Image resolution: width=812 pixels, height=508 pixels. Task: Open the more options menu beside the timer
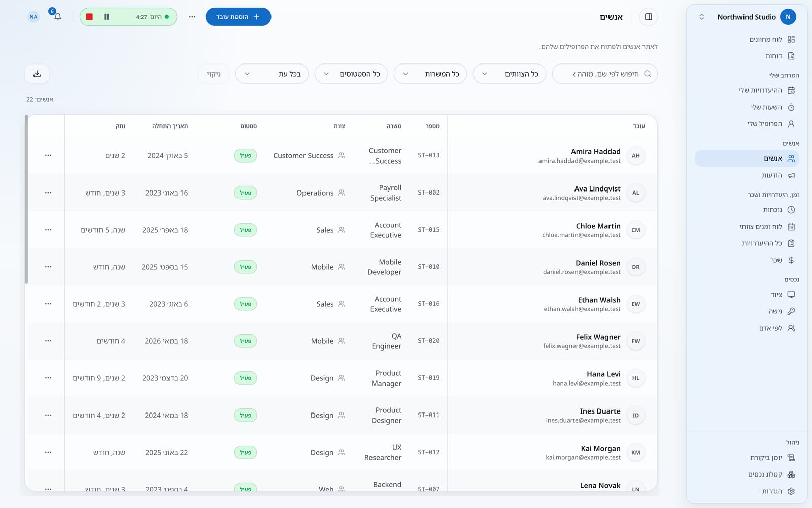point(192,17)
